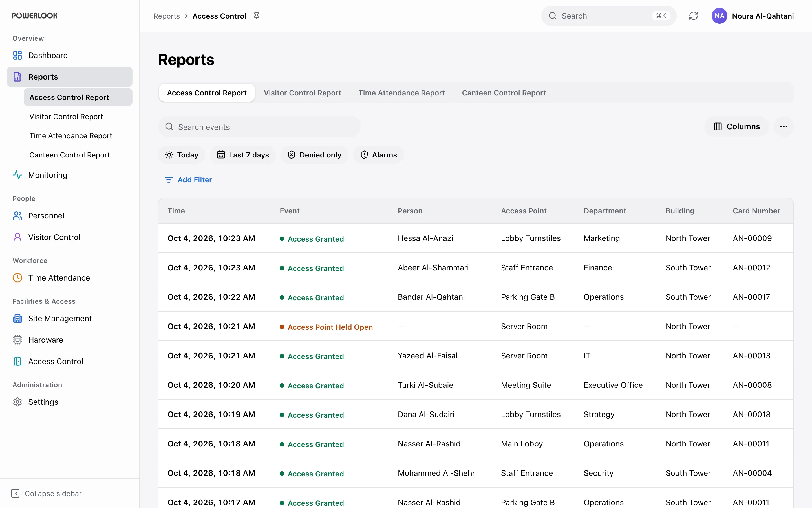This screenshot has height=508, width=812.
Task: Click the Building column header
Action: [x=680, y=211]
